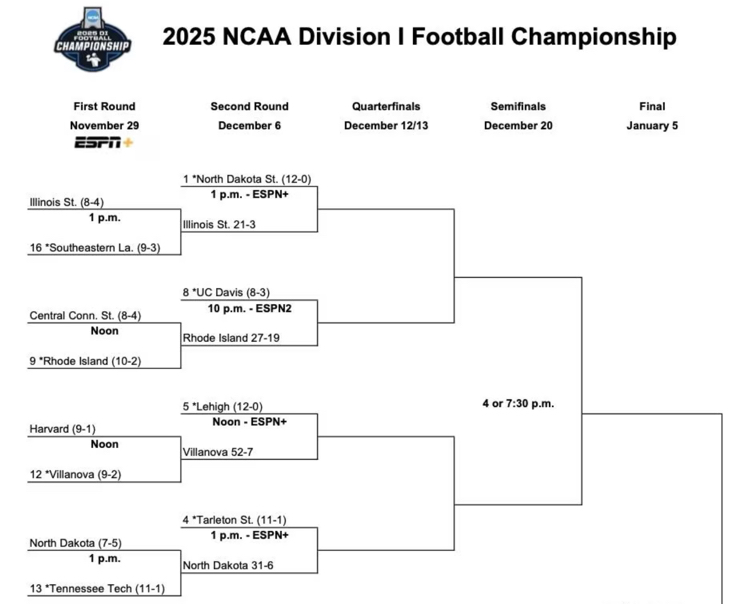Image resolution: width=750 pixels, height=604 pixels.
Task: Click the ESPN+ logo under First Round
Action: click(104, 144)
